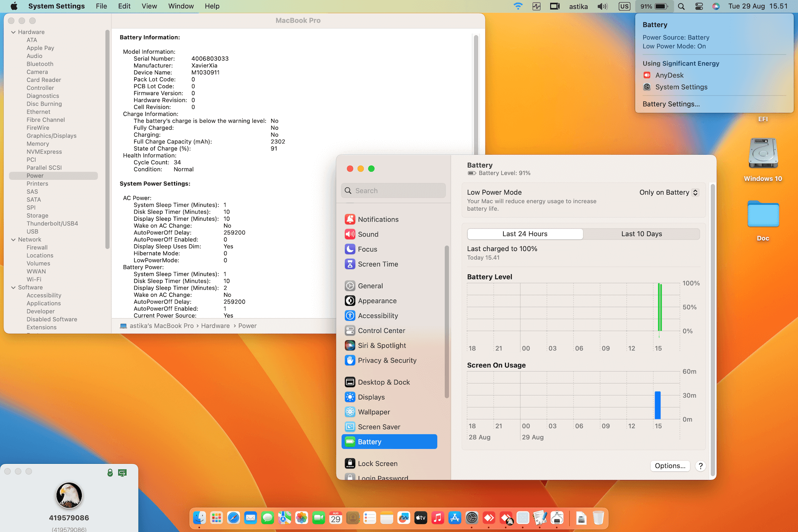Open Displays settings from the sidebar
The image size is (798, 532).
370,397
